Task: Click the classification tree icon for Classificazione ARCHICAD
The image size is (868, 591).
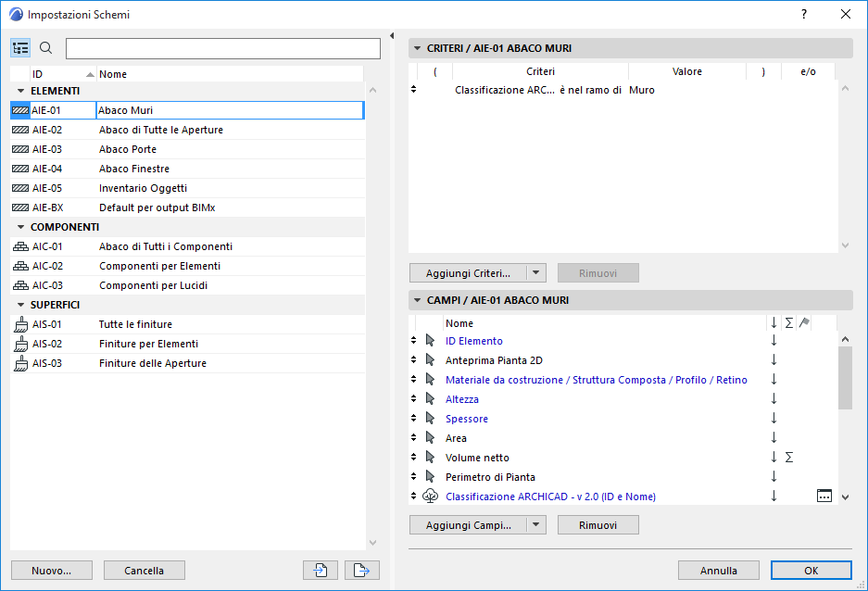Action: coord(430,496)
